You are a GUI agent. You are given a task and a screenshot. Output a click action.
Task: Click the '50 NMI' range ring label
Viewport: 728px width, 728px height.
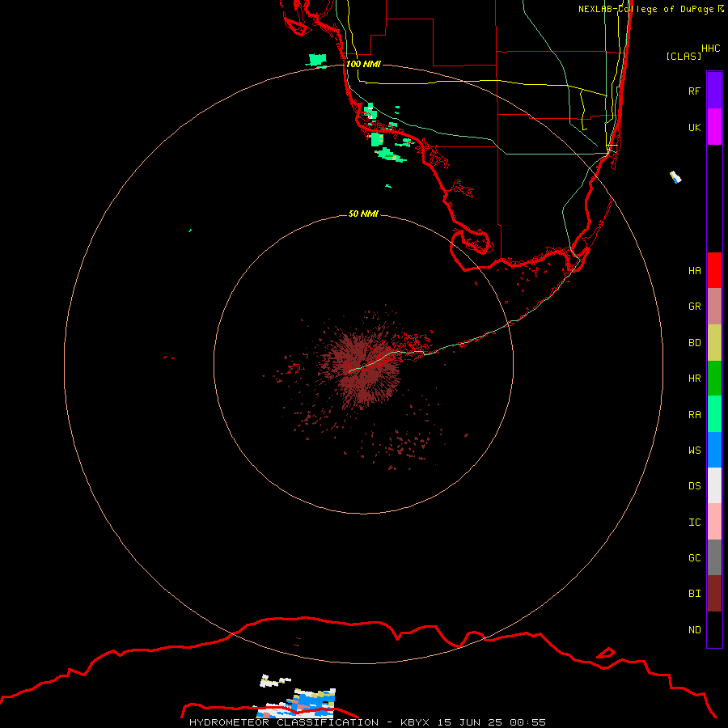tap(363, 214)
